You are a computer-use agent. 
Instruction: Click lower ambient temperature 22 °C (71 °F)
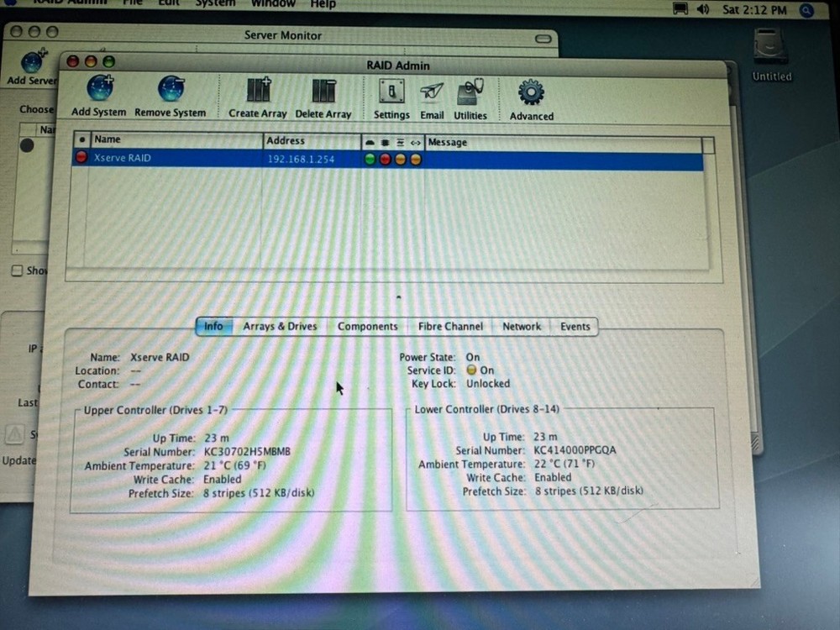pos(564,464)
